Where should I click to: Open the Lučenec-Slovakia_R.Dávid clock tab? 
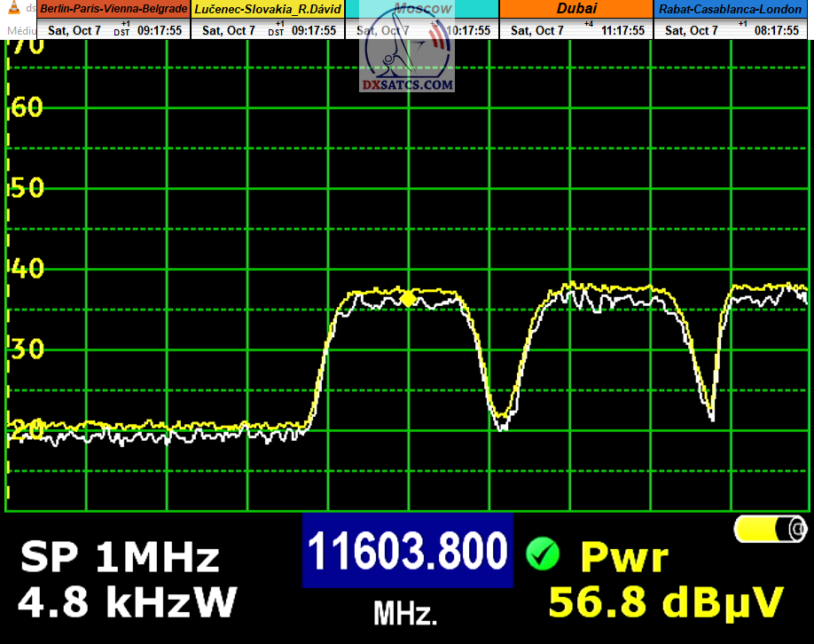(x=268, y=10)
